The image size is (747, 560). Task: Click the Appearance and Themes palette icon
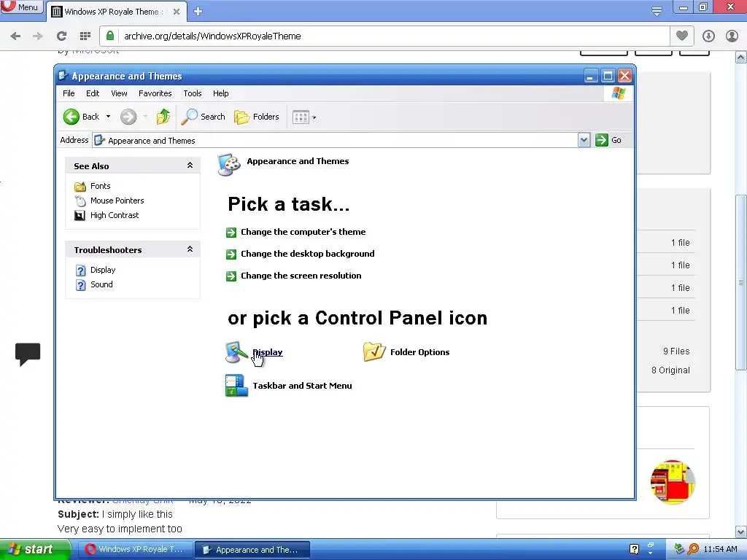(x=229, y=165)
